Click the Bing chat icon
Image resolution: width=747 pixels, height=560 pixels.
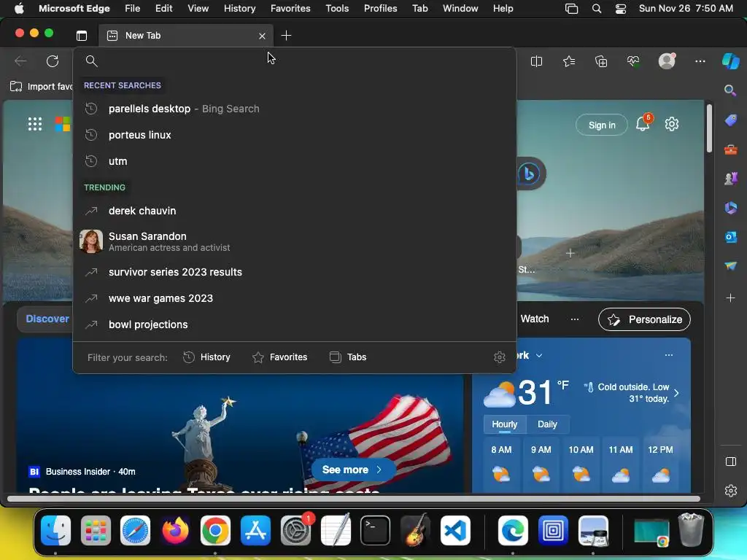click(530, 174)
